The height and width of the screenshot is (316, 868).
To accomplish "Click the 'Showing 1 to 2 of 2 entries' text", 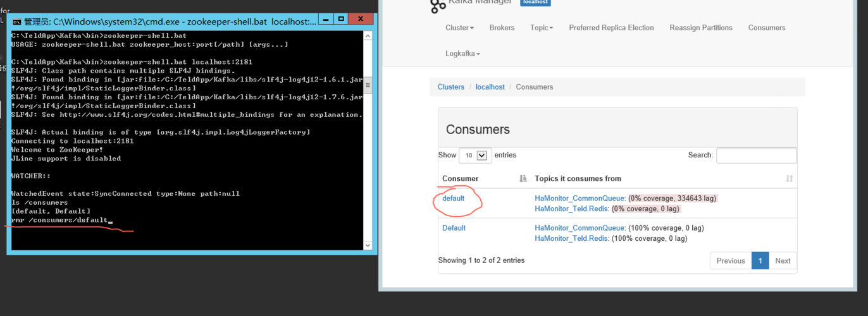I will (x=481, y=260).
